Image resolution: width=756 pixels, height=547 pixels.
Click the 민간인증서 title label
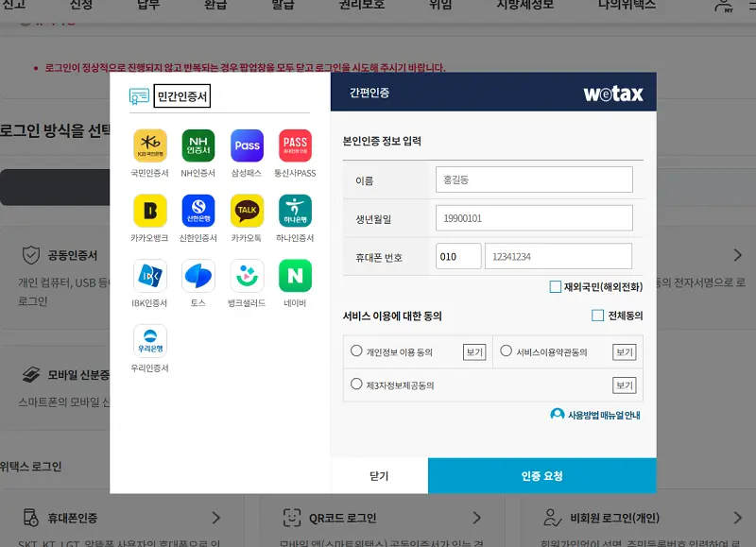click(182, 96)
